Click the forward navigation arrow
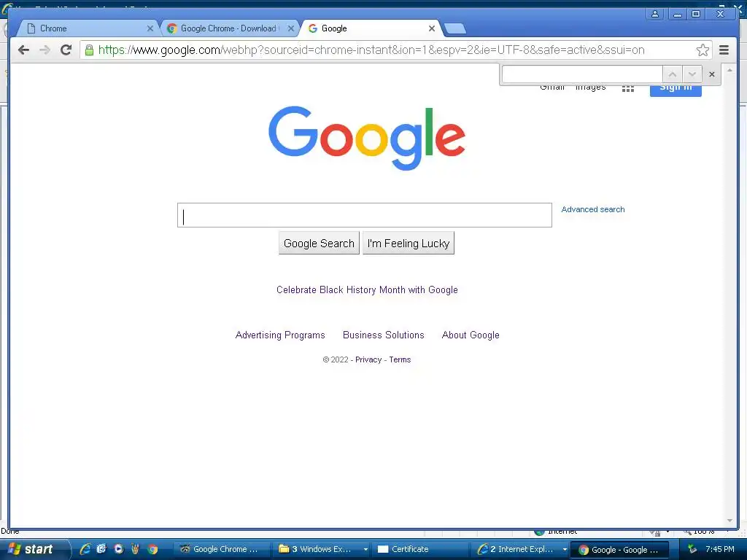 click(44, 50)
